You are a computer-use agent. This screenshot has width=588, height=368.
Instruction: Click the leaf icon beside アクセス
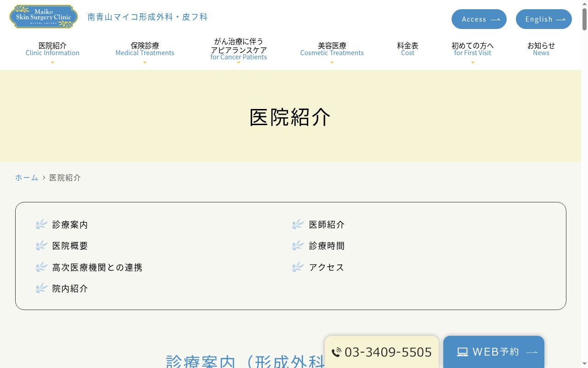click(x=298, y=267)
